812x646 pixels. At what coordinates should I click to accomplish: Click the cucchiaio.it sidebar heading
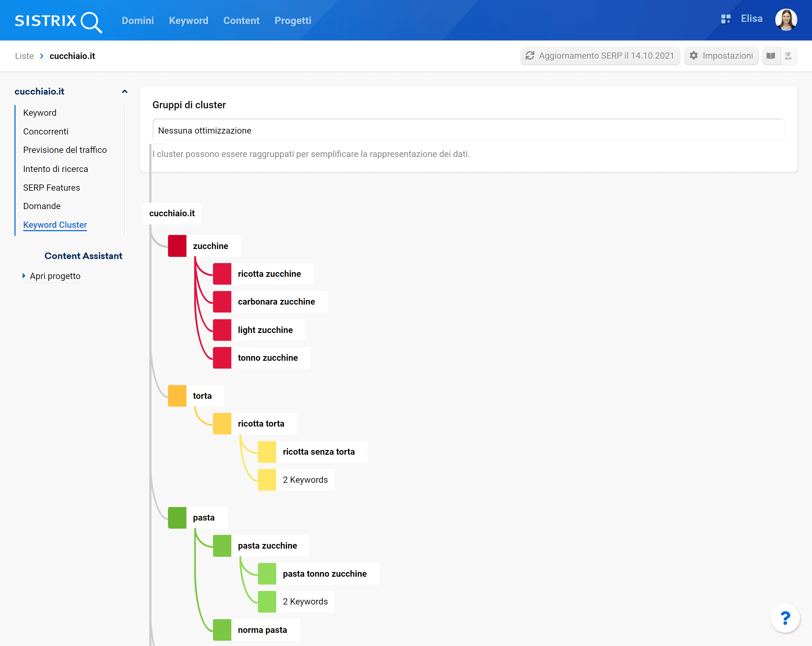pos(40,91)
